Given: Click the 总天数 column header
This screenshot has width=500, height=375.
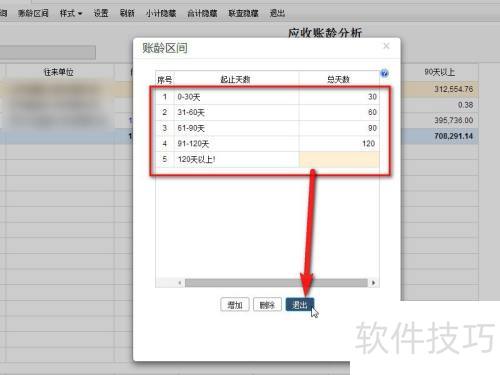Looking at the screenshot, I should pyautogui.click(x=339, y=80).
